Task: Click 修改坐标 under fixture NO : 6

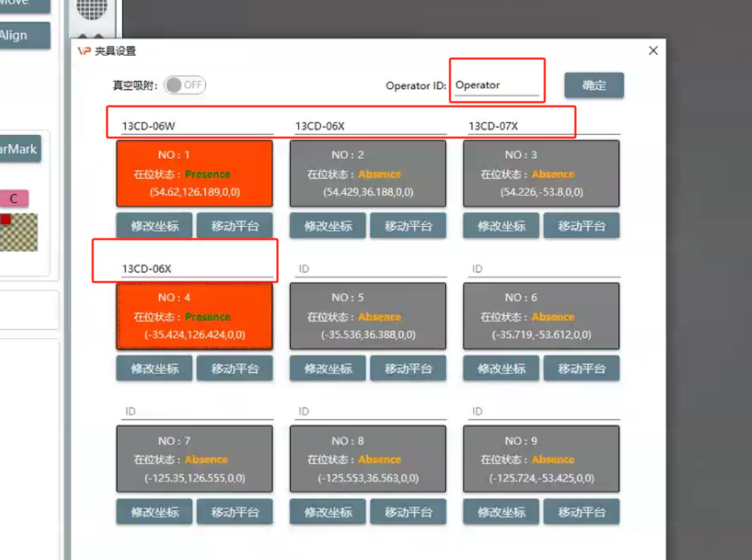Action: [501, 369]
